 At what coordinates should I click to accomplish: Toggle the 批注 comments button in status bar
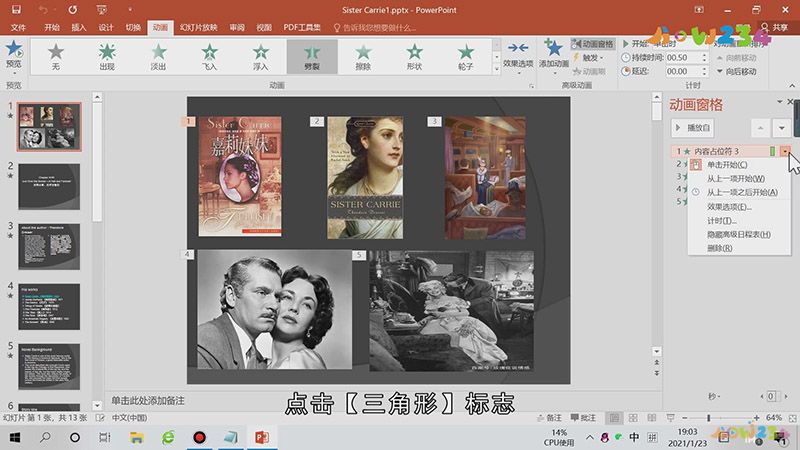583,418
